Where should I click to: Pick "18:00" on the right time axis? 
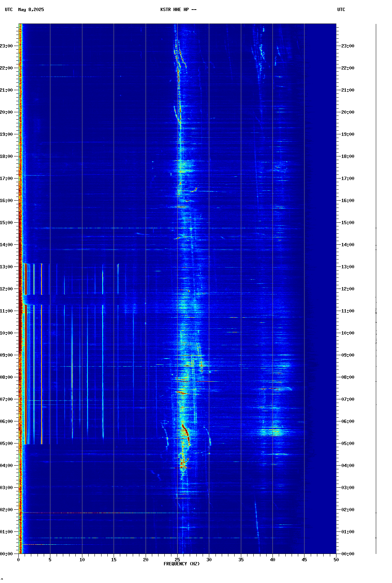coord(348,156)
